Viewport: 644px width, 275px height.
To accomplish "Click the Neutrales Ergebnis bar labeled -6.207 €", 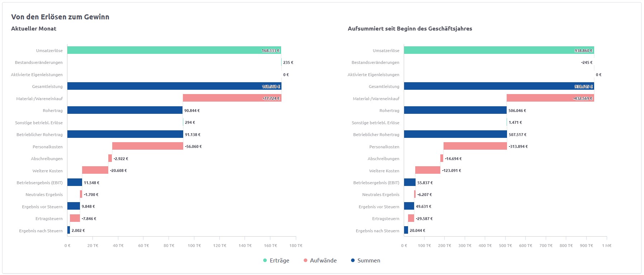I will [x=415, y=194].
